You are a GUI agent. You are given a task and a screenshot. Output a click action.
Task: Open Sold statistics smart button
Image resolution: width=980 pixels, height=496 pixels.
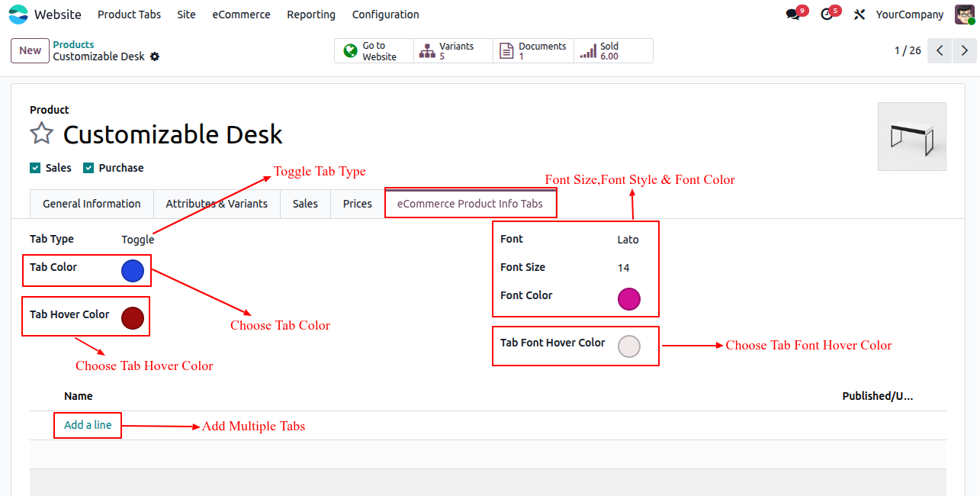pyautogui.click(x=613, y=51)
